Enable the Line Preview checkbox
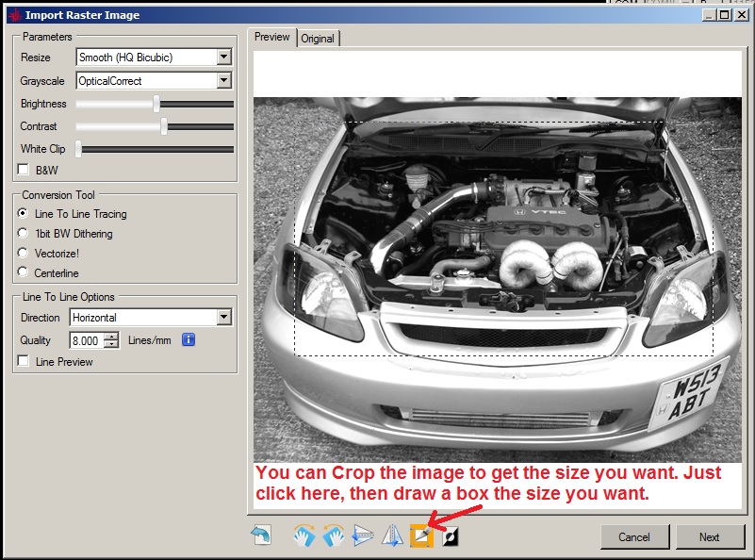Image resolution: width=755 pixels, height=560 pixels. [x=24, y=361]
